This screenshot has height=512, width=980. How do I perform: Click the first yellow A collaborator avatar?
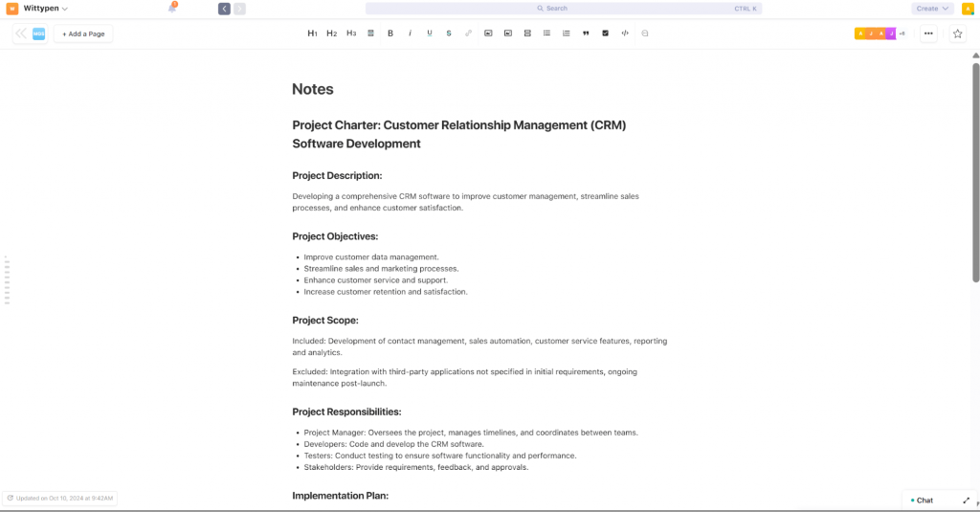[x=860, y=33]
